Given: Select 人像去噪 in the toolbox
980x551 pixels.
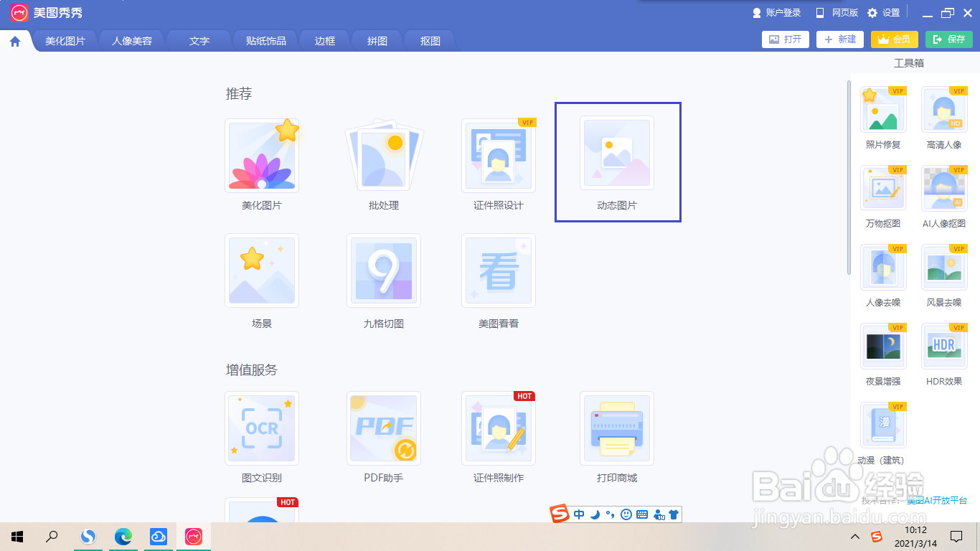Looking at the screenshot, I should pos(883,268).
